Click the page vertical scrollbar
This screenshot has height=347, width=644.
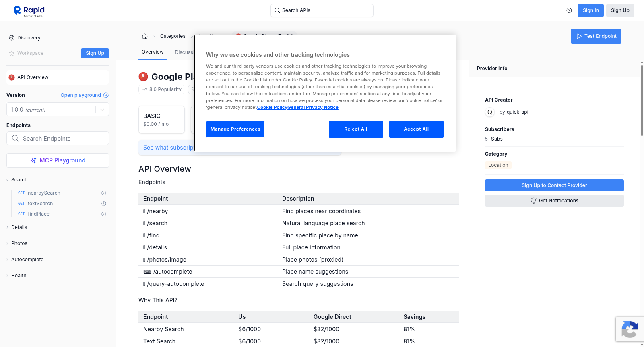point(642,100)
